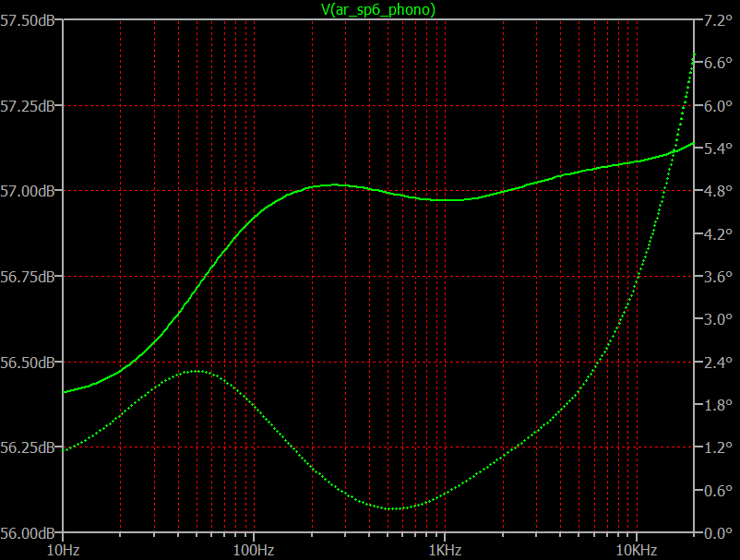Click the 56.00dB axis label
This screenshot has width=740, height=560.
(28, 533)
